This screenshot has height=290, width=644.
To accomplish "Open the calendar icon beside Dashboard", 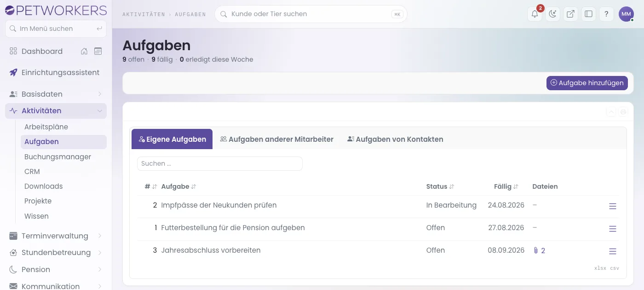I will [x=98, y=51].
